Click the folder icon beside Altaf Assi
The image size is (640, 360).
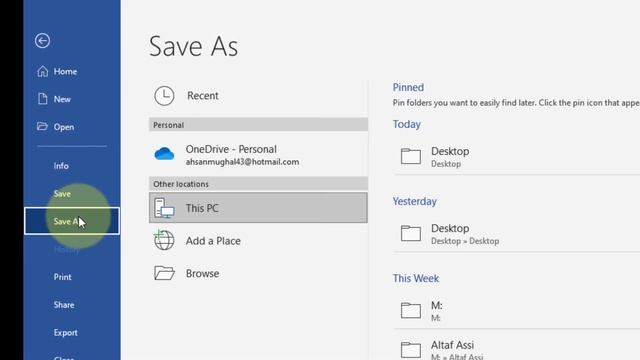tap(411, 350)
